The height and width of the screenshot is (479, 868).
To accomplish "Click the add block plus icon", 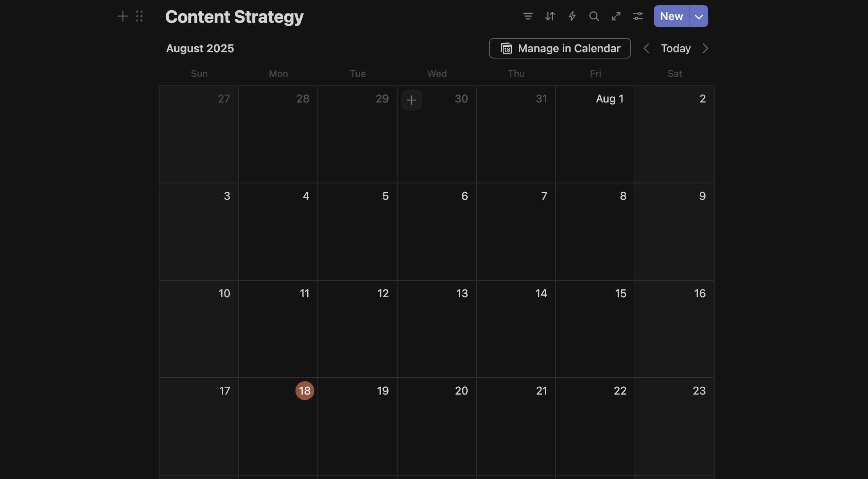I will click(x=122, y=16).
